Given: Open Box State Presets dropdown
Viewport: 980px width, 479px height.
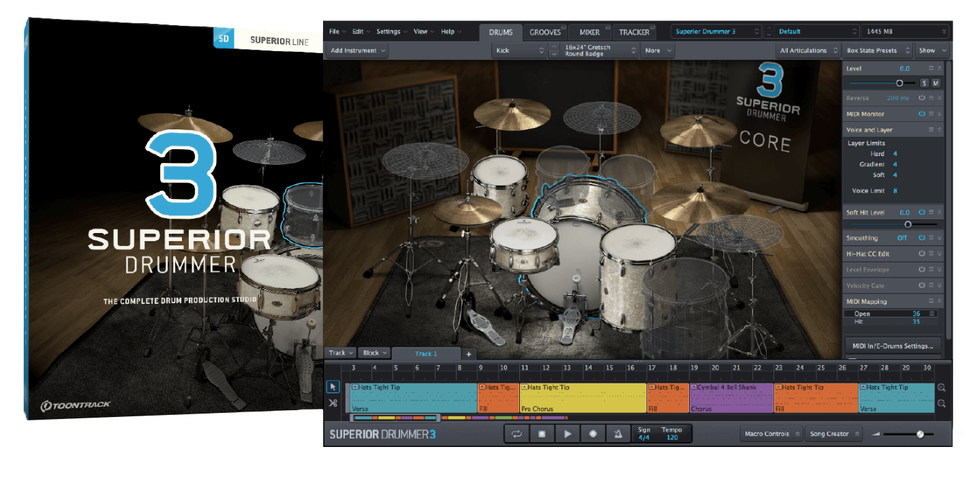Looking at the screenshot, I should (878, 50).
